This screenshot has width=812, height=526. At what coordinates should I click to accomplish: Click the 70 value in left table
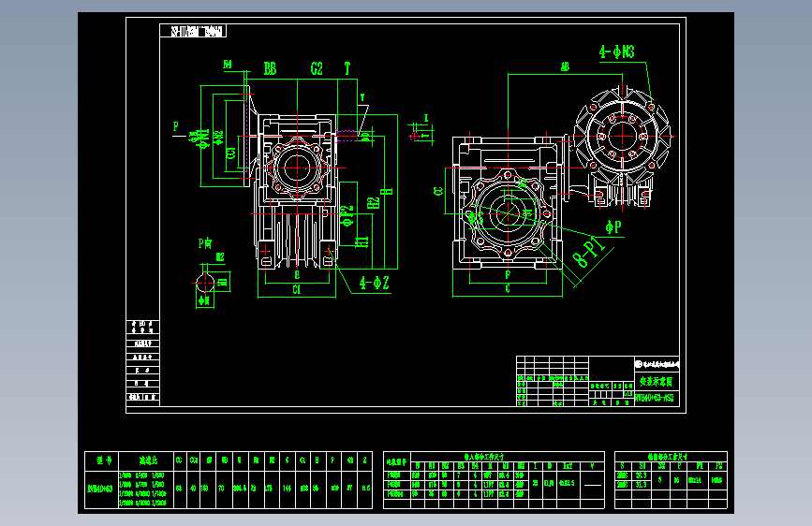coord(221,489)
